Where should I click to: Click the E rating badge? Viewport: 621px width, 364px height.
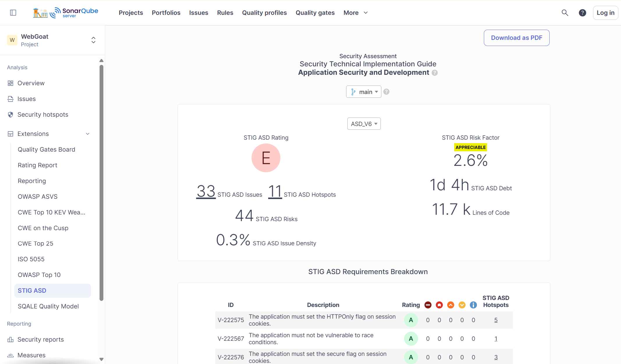point(266,158)
